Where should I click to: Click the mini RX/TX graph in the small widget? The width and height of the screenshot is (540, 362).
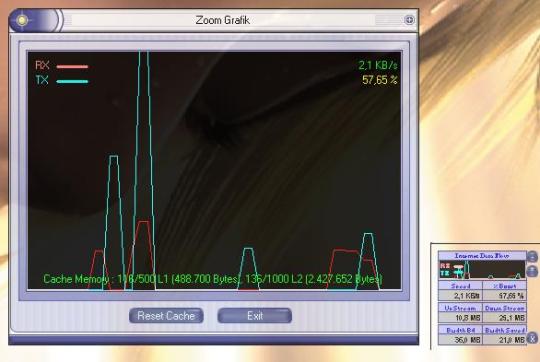click(x=482, y=270)
